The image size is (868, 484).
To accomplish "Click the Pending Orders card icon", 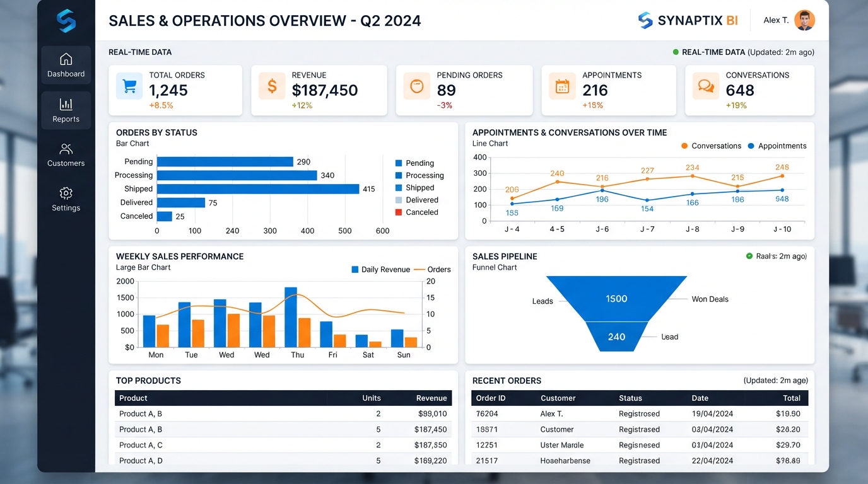I will point(416,86).
